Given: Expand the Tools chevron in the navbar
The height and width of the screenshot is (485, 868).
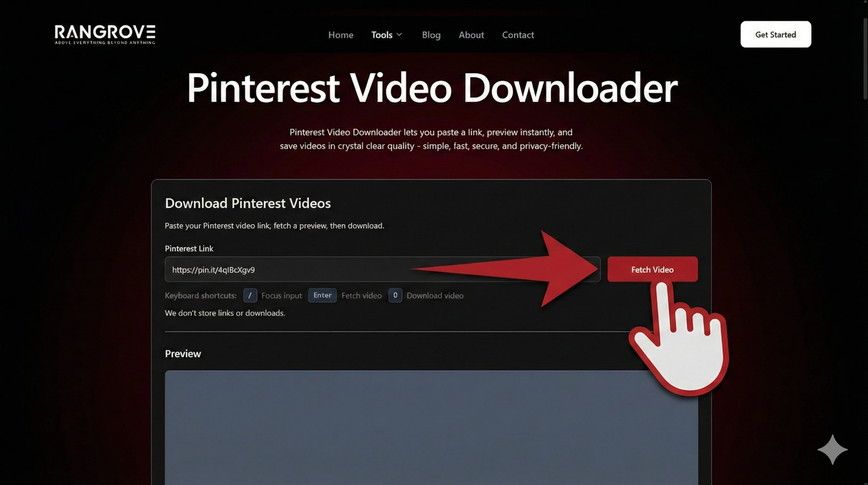Looking at the screenshot, I should click(400, 35).
